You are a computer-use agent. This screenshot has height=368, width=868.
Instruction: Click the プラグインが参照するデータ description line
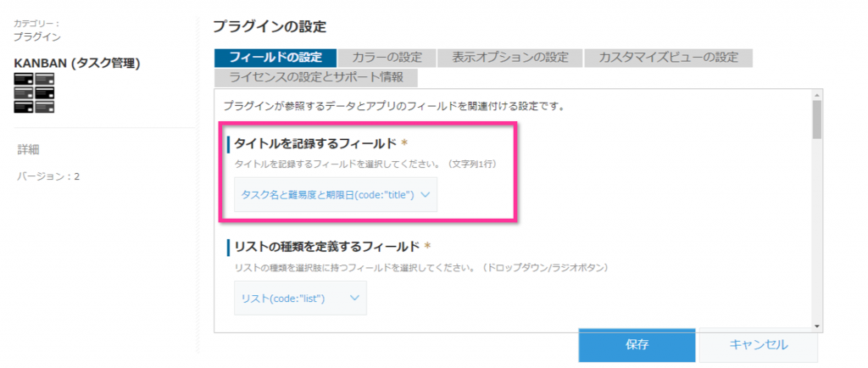pos(393,106)
